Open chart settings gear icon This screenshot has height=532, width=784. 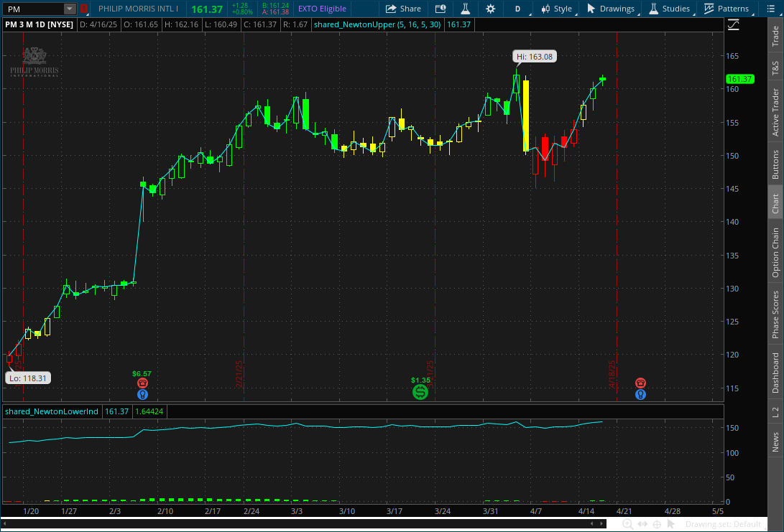pos(491,9)
